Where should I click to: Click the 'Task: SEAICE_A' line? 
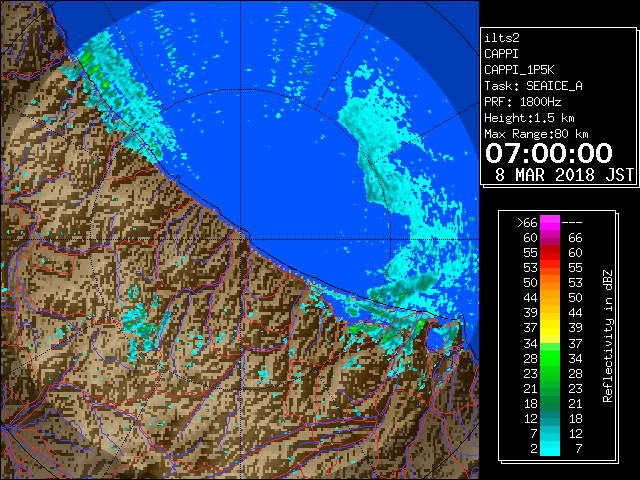[533, 86]
